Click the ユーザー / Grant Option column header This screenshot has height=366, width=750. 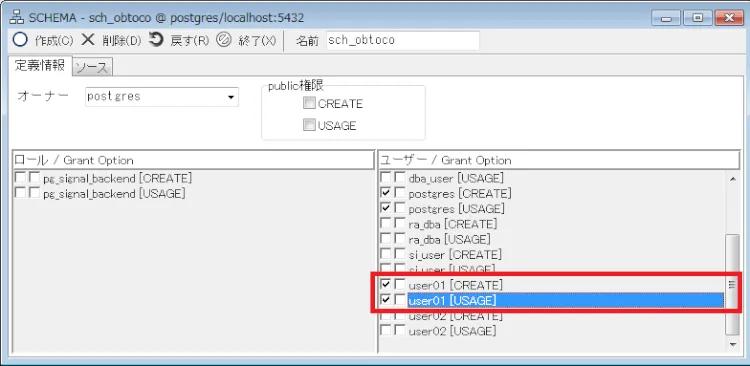coord(559,160)
